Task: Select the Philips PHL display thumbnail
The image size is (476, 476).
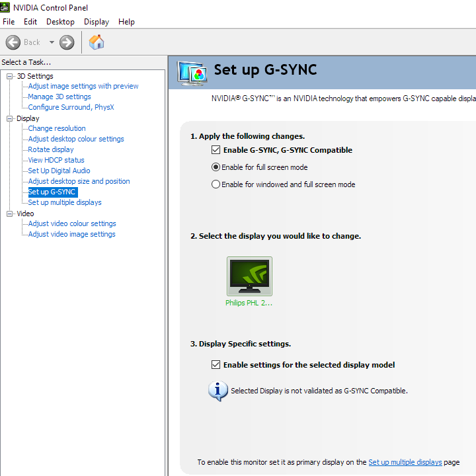Action: [x=249, y=276]
